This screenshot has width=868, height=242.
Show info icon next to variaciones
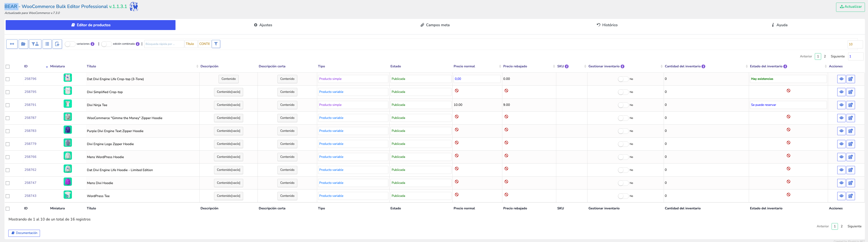coord(93,44)
